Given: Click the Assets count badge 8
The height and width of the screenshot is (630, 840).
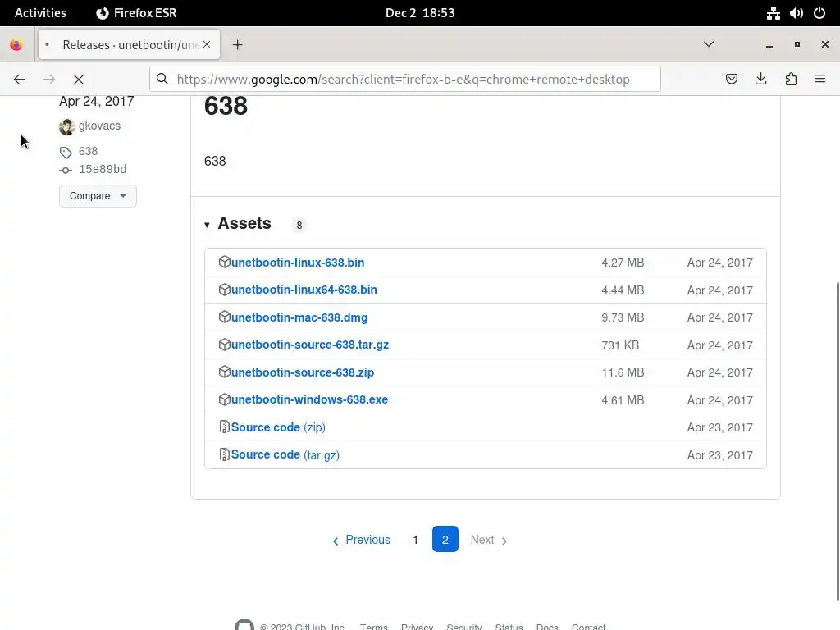Looking at the screenshot, I should tap(299, 226).
